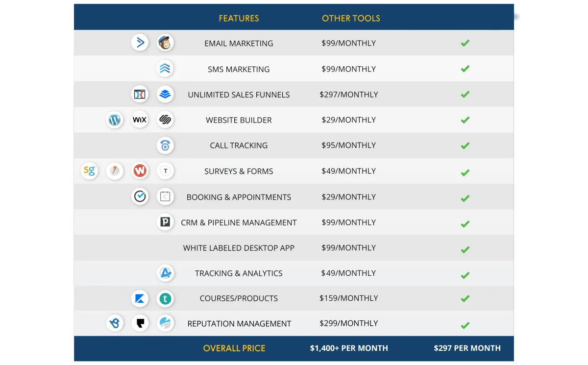This screenshot has width=588, height=365.
Task: Click the $159/MONTHLY price for Courses/Products
Action: tap(349, 298)
